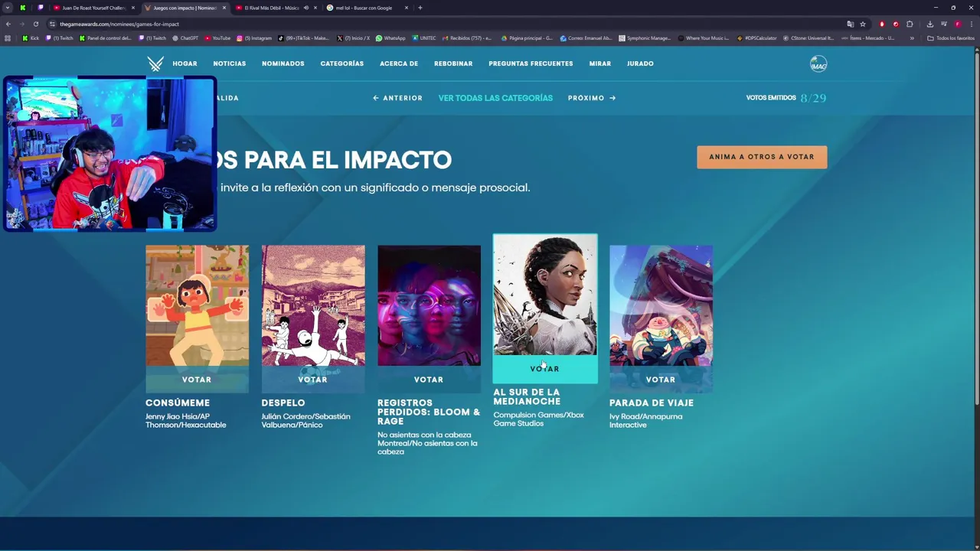Open the WhatsApp bookmark
Screen dimensions: 980x551
click(x=390, y=38)
